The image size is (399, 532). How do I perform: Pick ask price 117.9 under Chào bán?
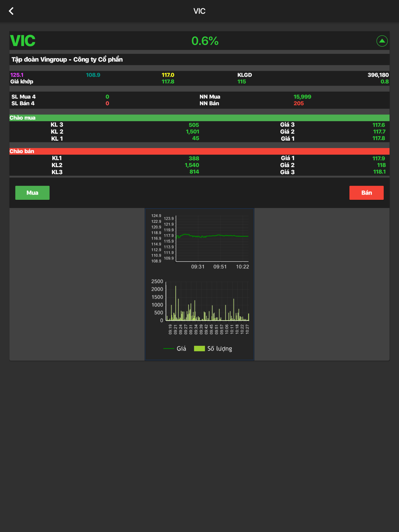(x=378, y=158)
